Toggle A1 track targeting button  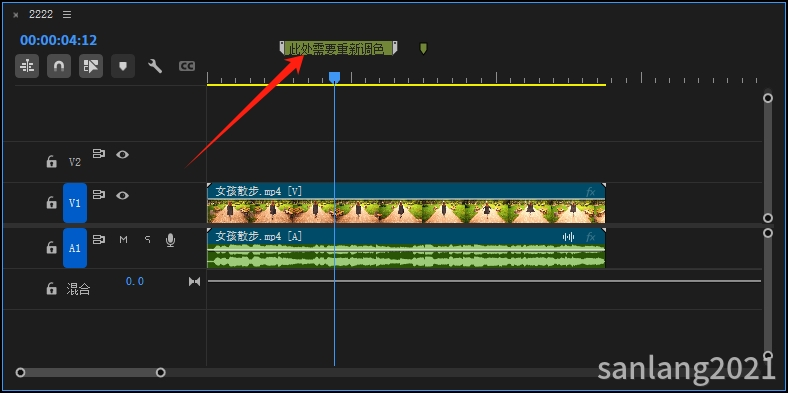(x=74, y=248)
